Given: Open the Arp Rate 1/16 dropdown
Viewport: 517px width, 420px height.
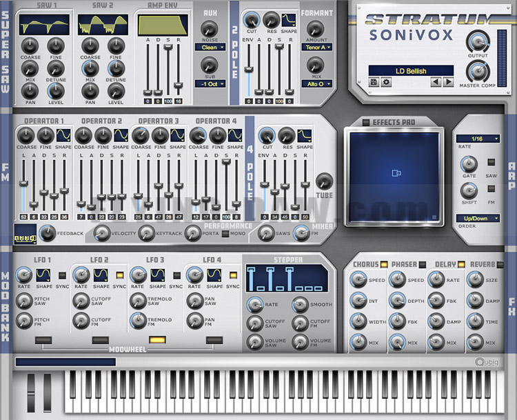Looking at the screenshot, I should [478, 139].
